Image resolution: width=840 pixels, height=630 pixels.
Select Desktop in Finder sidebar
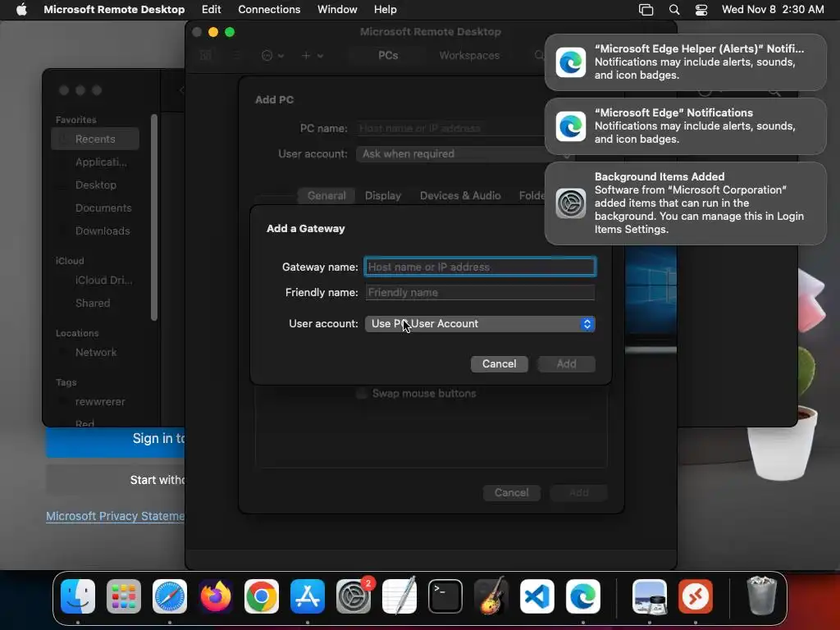[x=95, y=185]
